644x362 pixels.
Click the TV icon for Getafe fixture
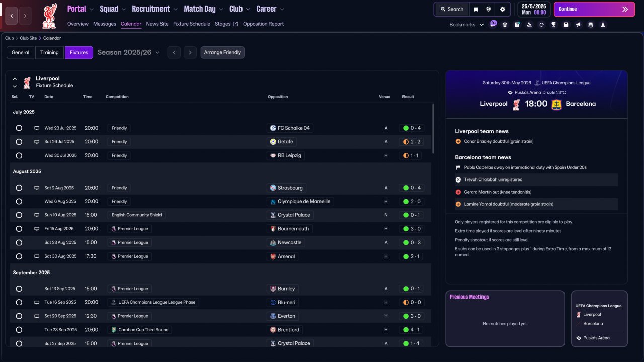click(37, 142)
